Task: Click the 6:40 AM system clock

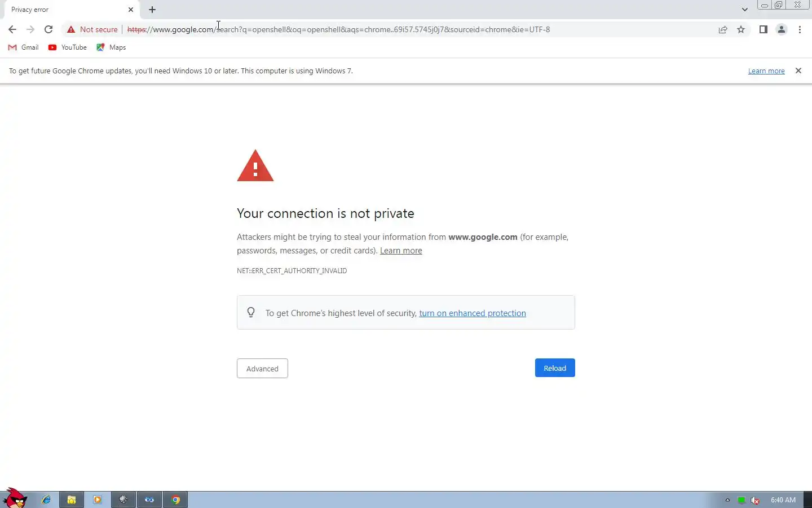Action: click(x=783, y=500)
